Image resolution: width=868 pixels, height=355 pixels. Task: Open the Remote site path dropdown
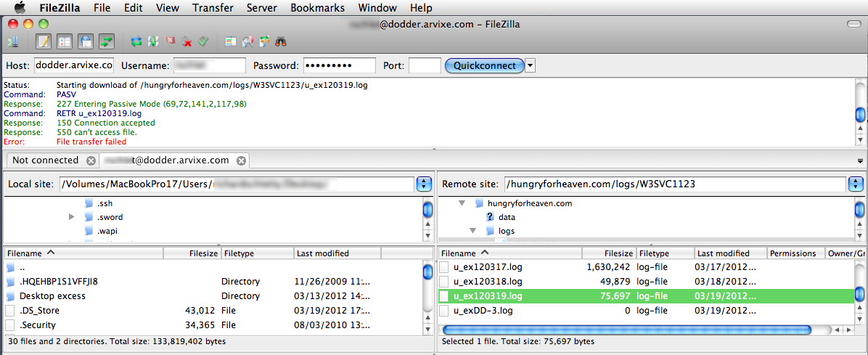(855, 184)
